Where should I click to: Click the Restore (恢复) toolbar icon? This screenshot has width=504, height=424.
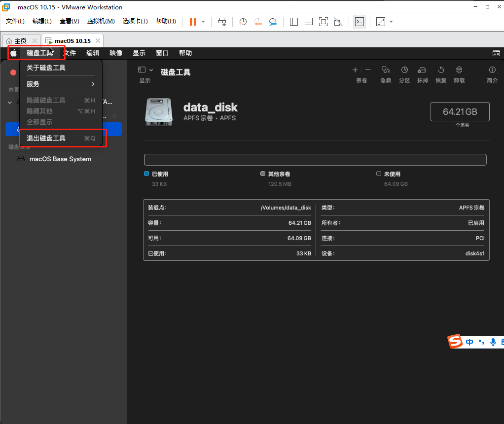(441, 70)
